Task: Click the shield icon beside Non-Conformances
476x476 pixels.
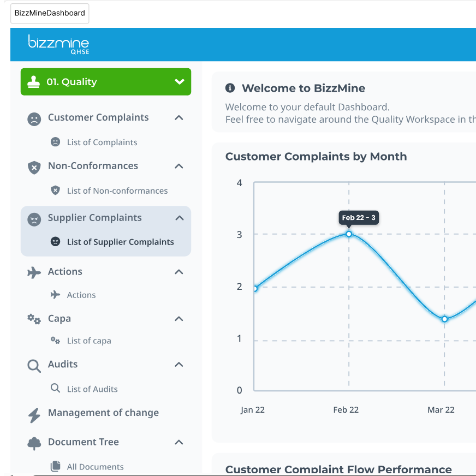Action: pos(34,167)
